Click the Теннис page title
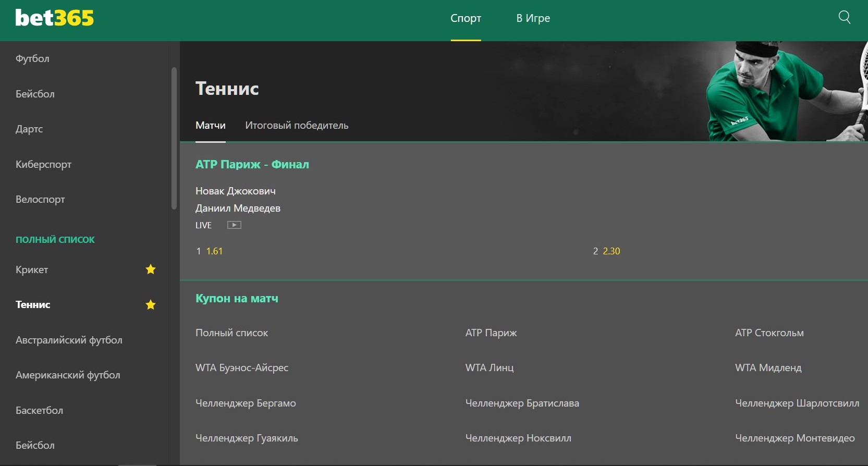 pos(227,89)
